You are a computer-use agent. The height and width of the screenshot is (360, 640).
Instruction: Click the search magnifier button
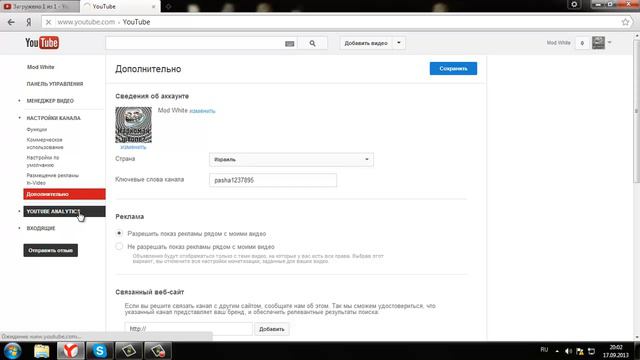[x=312, y=43]
